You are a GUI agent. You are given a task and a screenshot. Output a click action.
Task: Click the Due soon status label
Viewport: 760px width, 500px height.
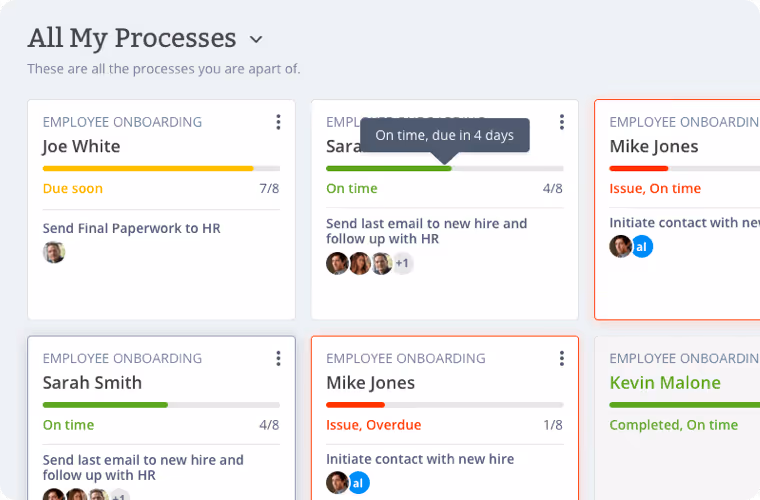pos(73,188)
